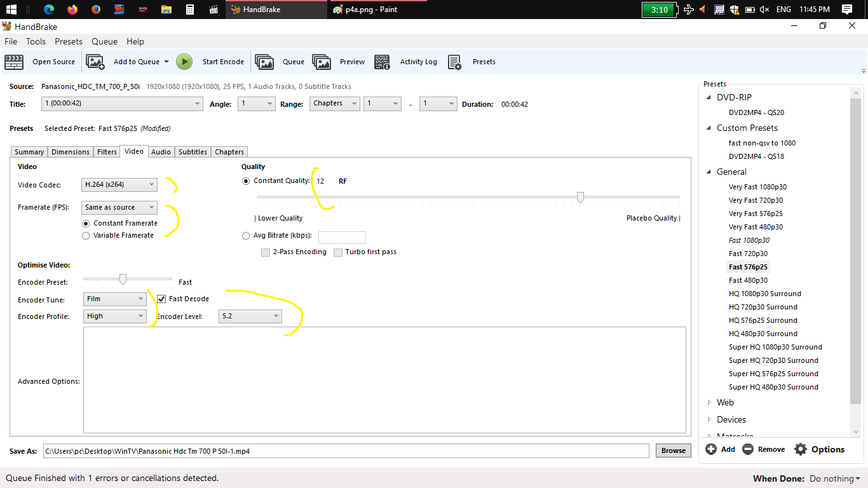Open the Encoder Level dropdown
868x488 pixels.
250,316
